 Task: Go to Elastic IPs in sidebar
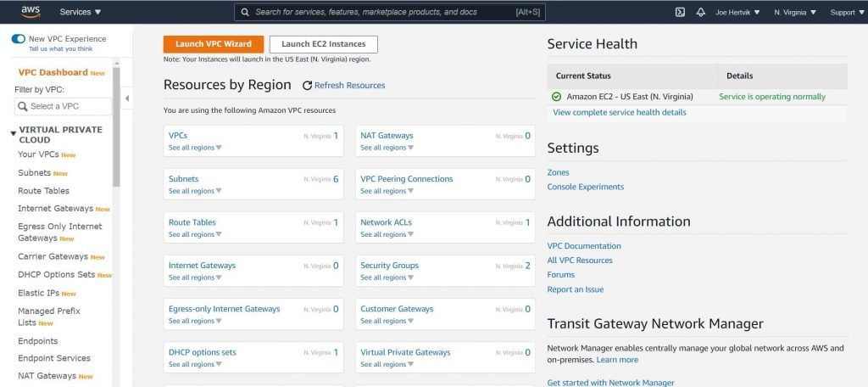coord(39,293)
